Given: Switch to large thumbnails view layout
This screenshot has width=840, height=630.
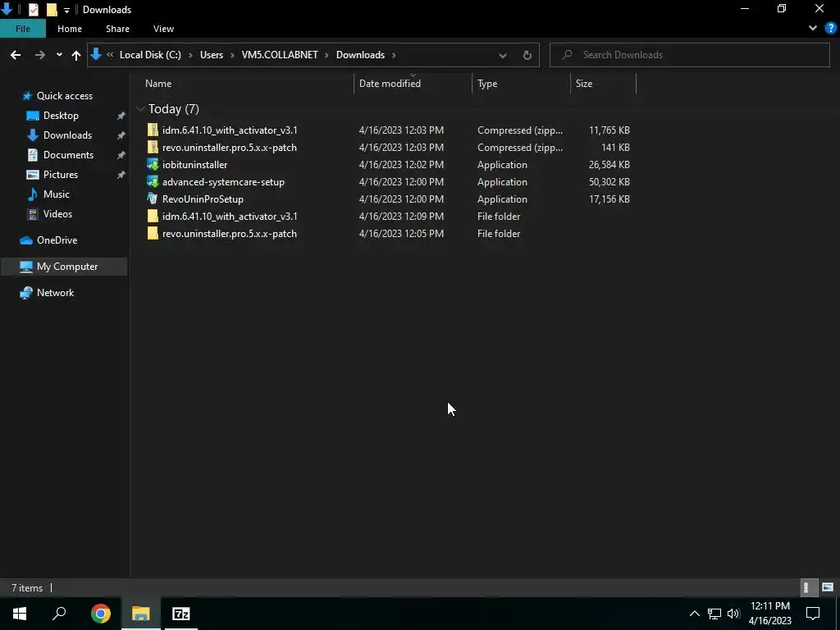Looking at the screenshot, I should tap(828, 587).
